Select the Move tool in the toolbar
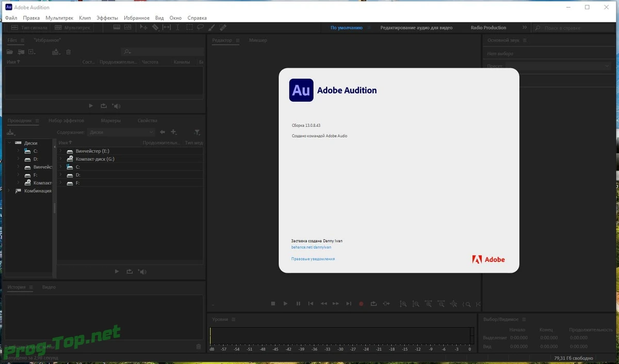Viewport: 619px width, 364px height. click(x=144, y=27)
